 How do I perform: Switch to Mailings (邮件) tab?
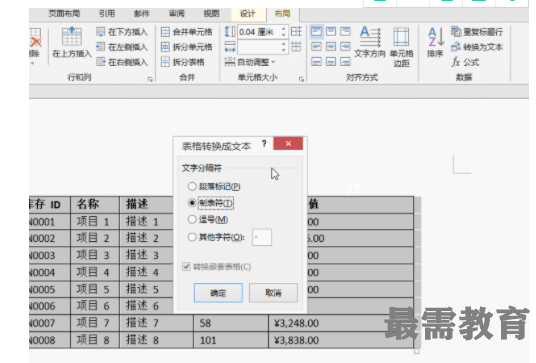coord(142,14)
